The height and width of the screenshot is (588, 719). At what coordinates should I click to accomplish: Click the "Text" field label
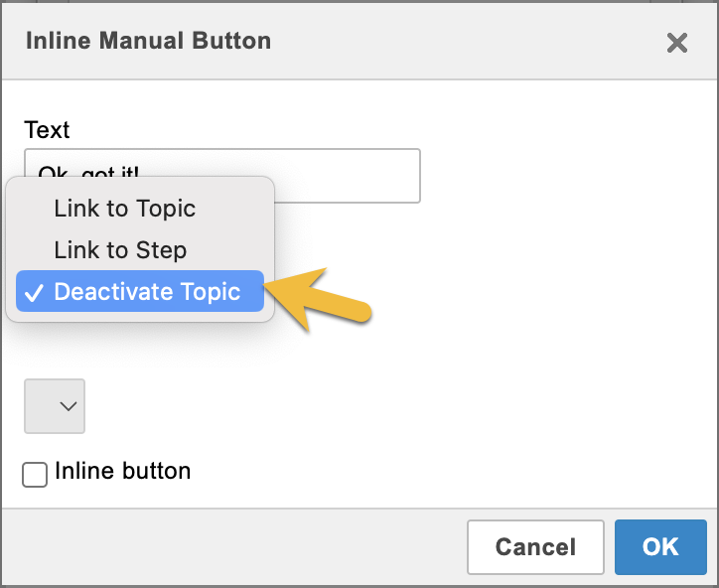tap(48, 130)
